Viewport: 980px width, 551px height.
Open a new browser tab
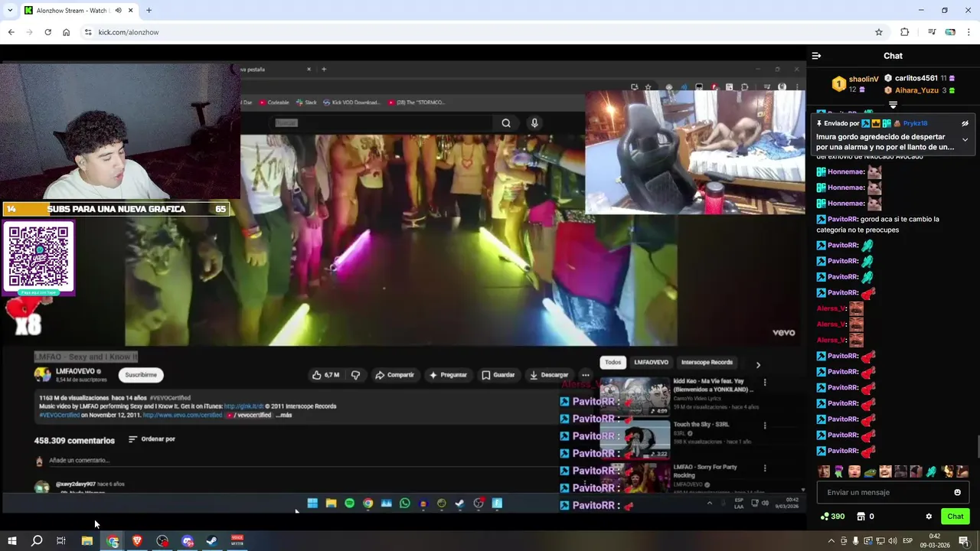149,10
